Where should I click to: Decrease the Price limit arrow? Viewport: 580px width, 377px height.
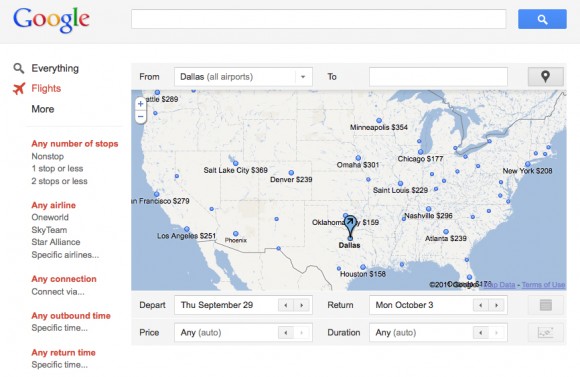coord(286,333)
